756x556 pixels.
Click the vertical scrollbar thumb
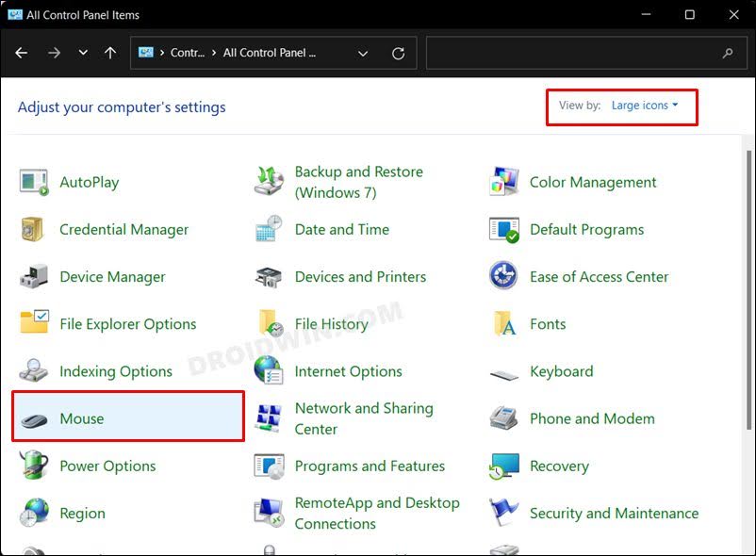tap(748, 290)
